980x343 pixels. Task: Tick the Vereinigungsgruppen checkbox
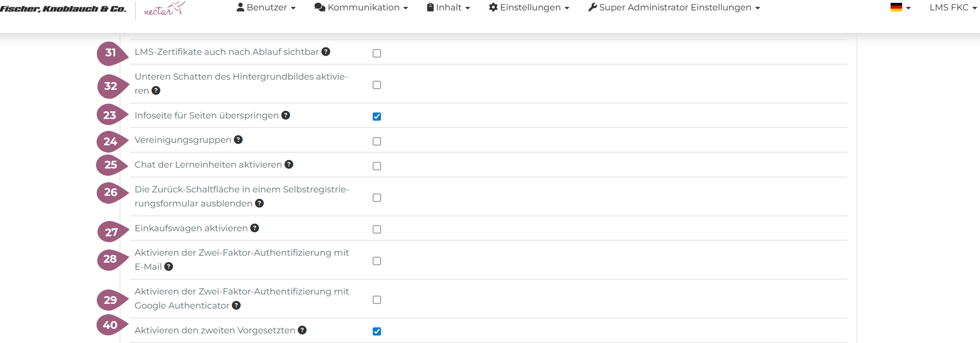pos(377,141)
